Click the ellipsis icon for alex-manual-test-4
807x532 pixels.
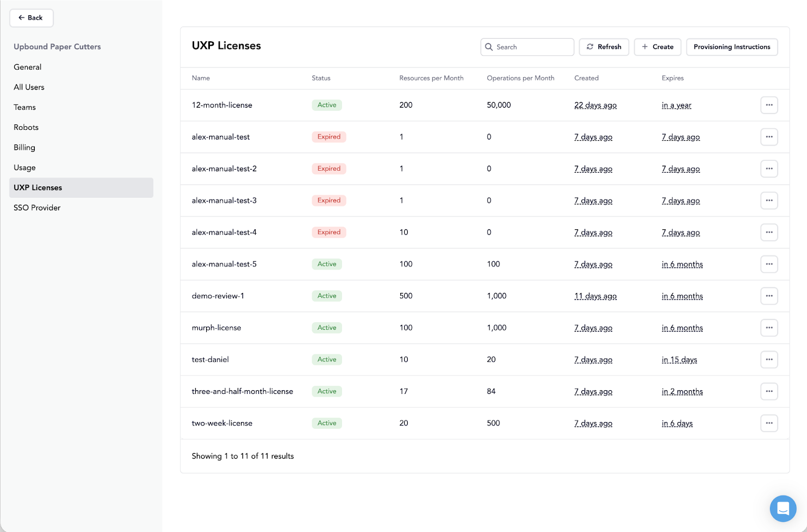click(769, 232)
